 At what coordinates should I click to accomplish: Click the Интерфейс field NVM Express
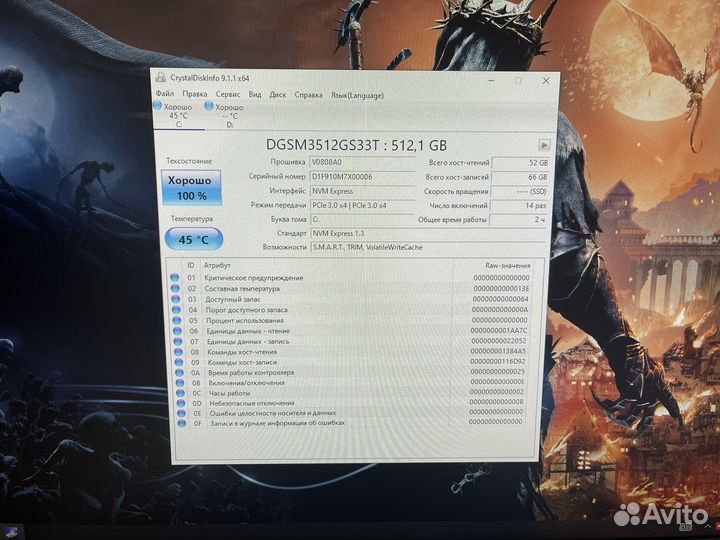(362, 191)
